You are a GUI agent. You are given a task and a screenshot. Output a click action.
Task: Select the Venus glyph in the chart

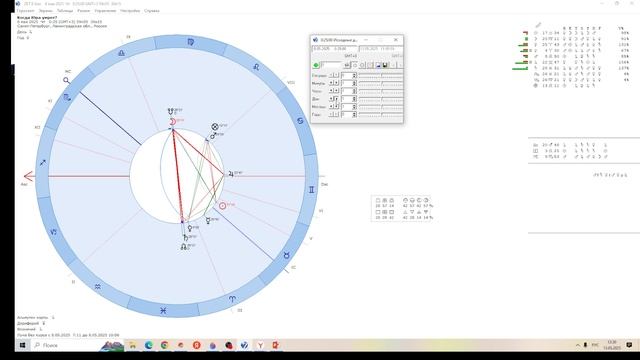tap(190, 228)
